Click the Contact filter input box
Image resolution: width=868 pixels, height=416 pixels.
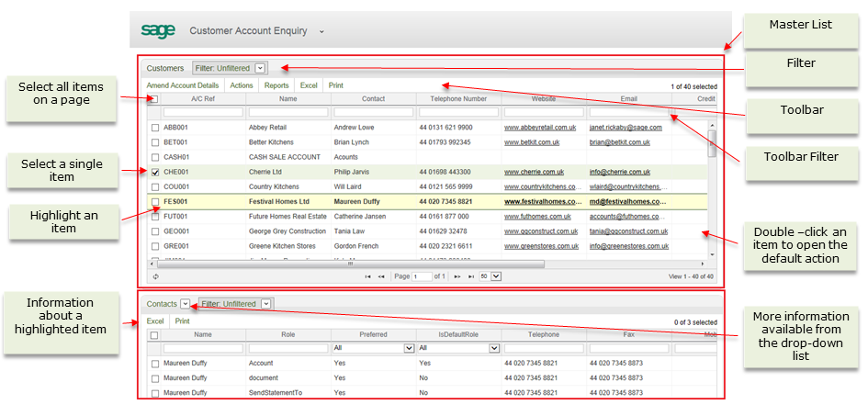click(x=374, y=112)
